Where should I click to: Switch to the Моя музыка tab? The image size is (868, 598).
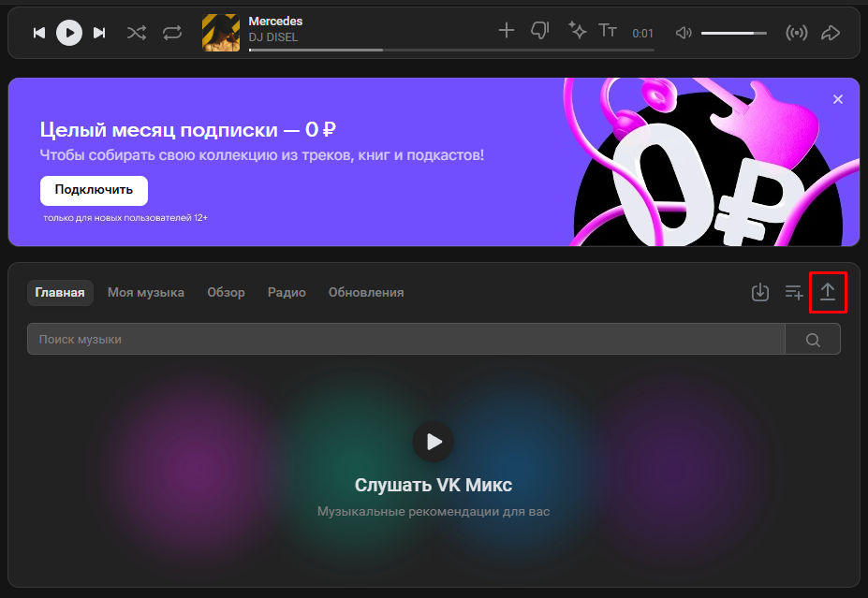click(x=146, y=292)
